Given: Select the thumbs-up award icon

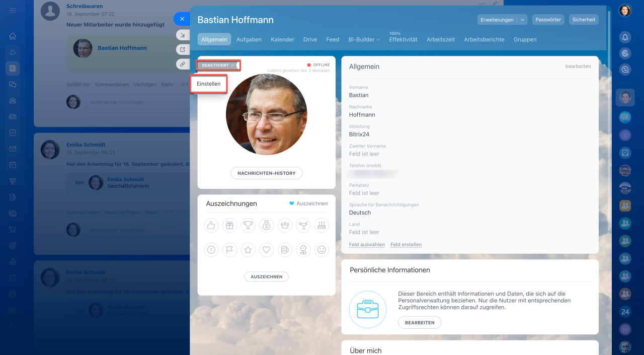Looking at the screenshot, I should tap(211, 225).
